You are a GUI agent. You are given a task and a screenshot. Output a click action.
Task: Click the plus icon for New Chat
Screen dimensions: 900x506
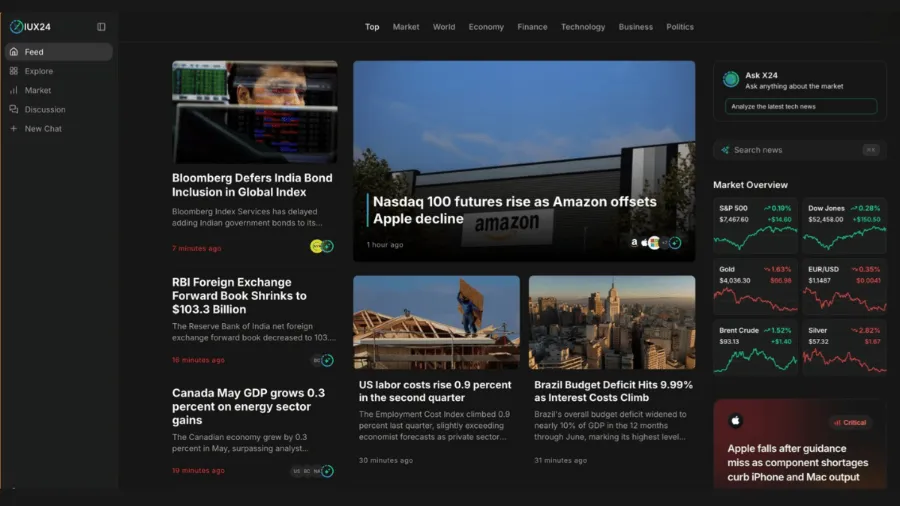tap(14, 129)
